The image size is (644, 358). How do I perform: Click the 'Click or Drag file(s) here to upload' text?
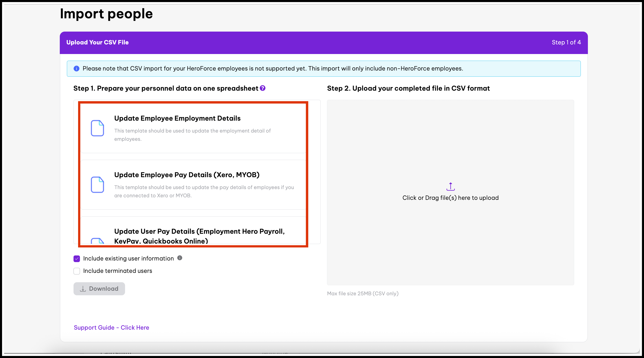coord(450,198)
